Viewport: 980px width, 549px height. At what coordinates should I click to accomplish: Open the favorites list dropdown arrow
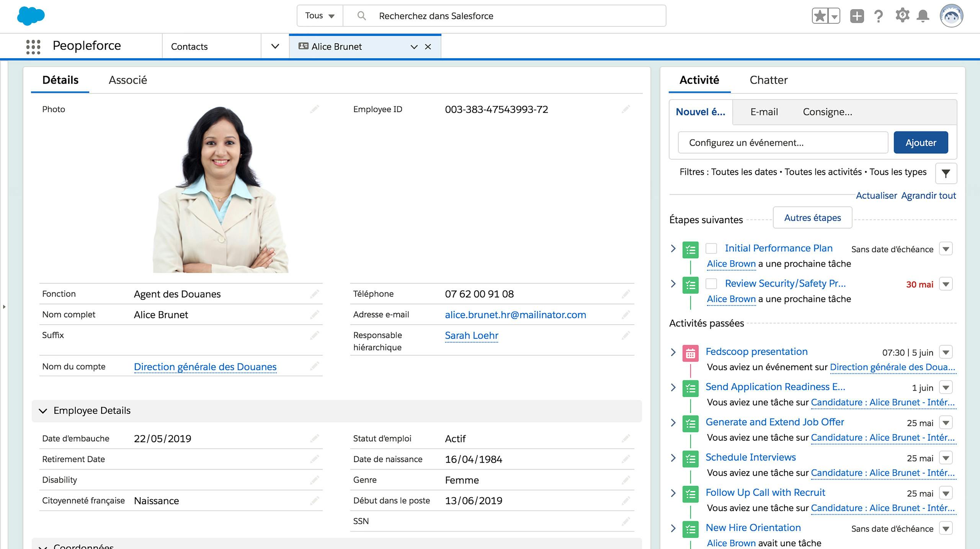(x=834, y=16)
